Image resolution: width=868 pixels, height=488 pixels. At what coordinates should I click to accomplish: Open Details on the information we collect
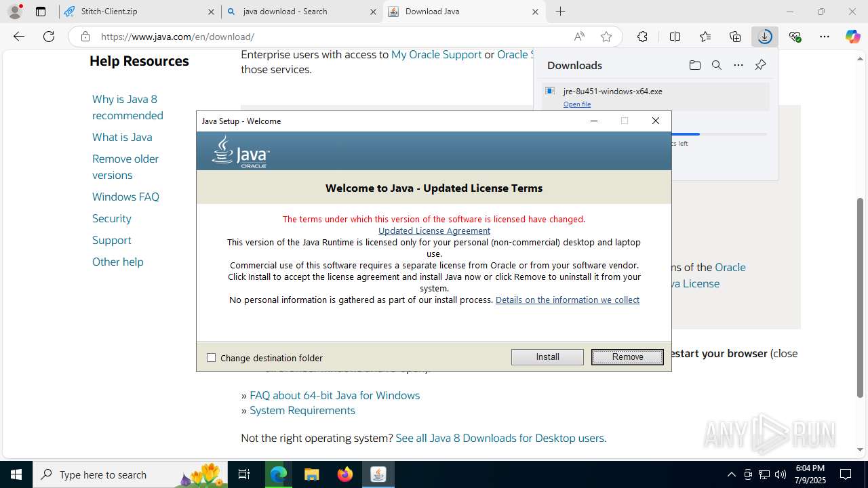click(x=568, y=300)
